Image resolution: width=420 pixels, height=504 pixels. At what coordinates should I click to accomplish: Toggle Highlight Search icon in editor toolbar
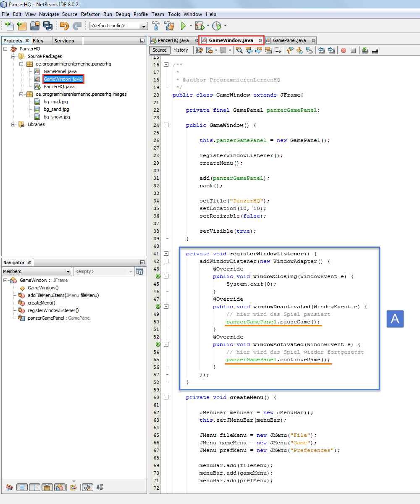click(x=268, y=50)
